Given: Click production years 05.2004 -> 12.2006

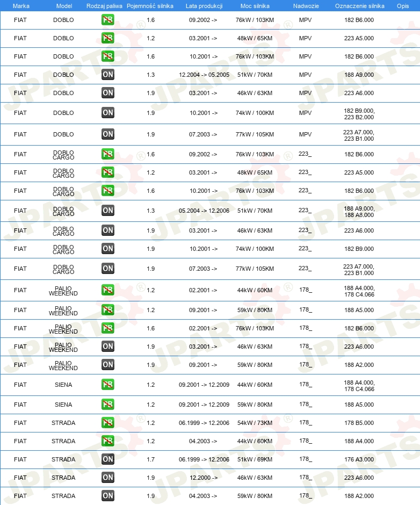Looking at the screenshot, I should pos(204,211).
